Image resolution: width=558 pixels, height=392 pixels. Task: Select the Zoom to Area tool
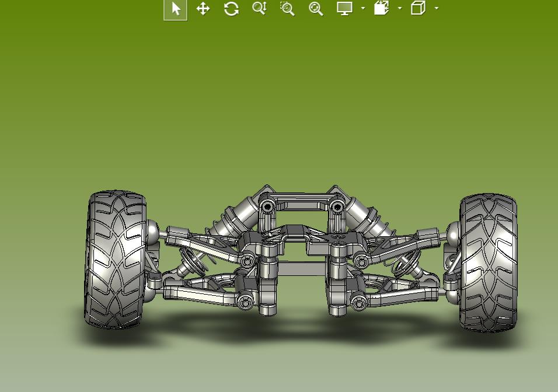[287, 9]
